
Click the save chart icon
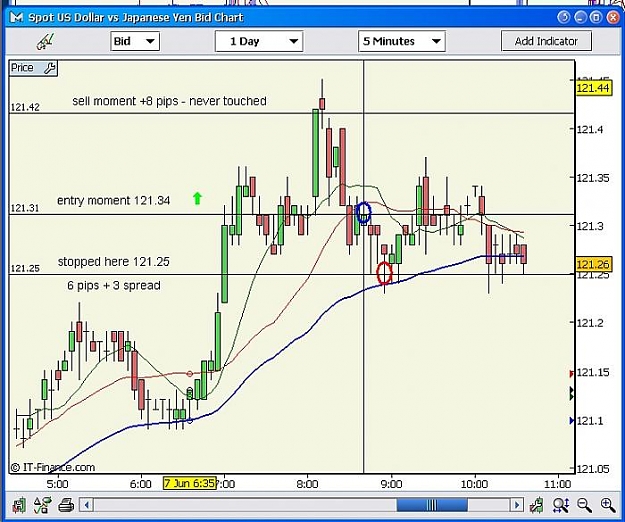click(x=18, y=505)
